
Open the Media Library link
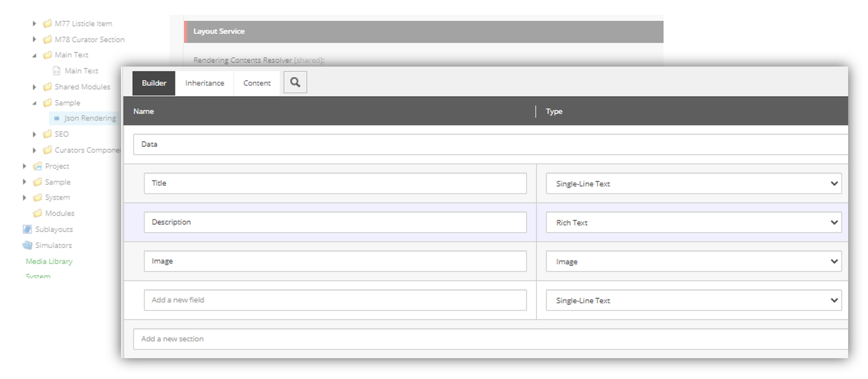(x=49, y=261)
